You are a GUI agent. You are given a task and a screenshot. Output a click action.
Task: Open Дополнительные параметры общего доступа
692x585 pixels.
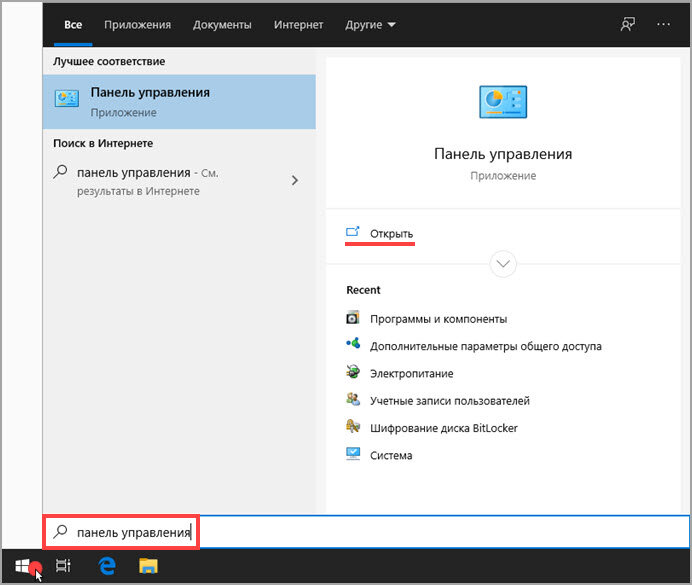click(486, 346)
